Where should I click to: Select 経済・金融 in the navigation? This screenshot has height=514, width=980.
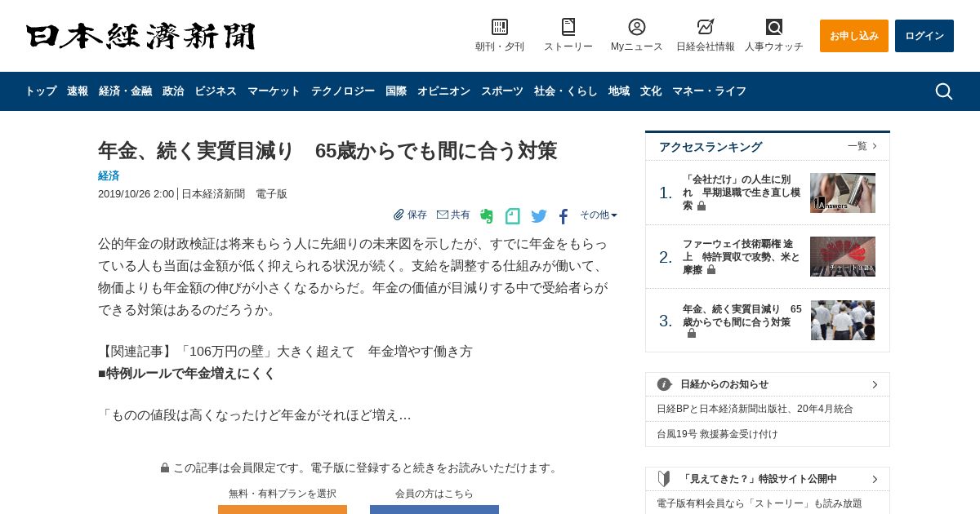pyautogui.click(x=125, y=91)
